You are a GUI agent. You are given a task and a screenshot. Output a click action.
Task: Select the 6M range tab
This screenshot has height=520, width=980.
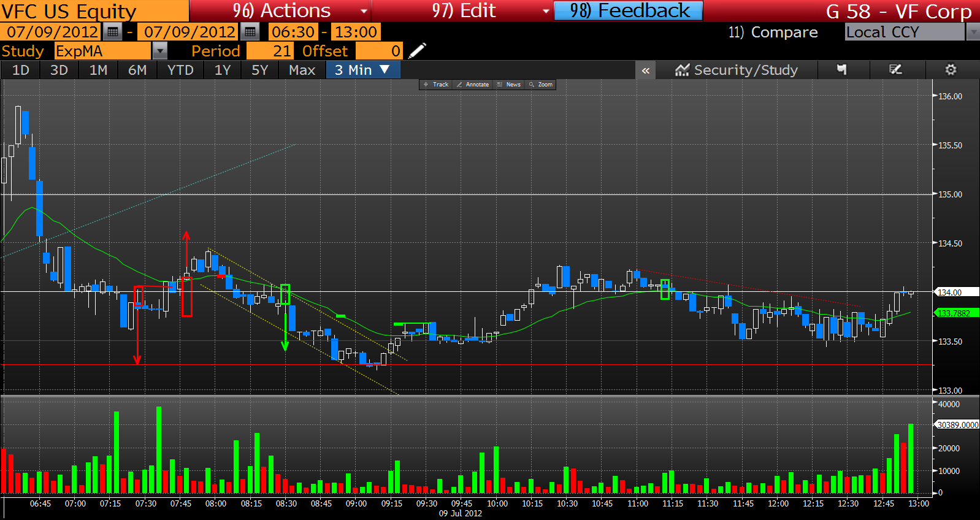(x=137, y=70)
